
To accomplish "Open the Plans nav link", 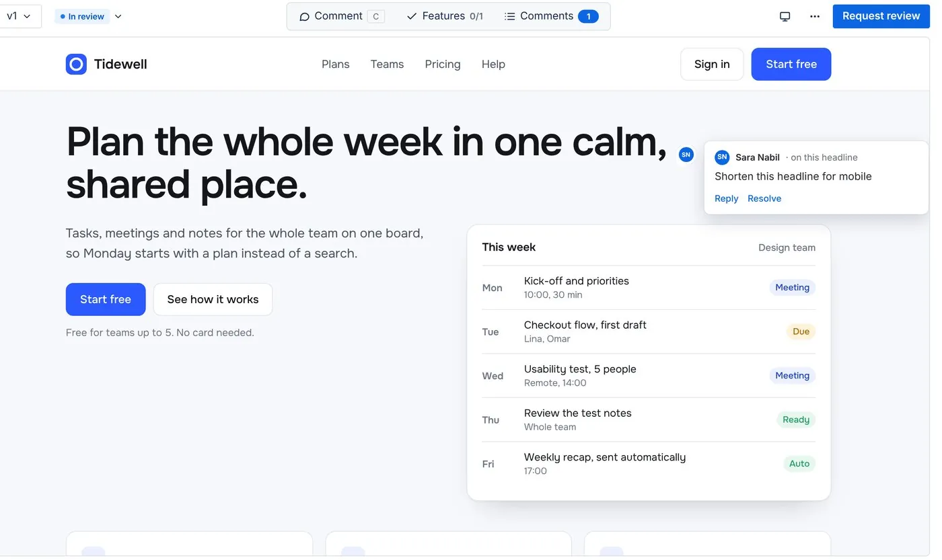I will [336, 64].
